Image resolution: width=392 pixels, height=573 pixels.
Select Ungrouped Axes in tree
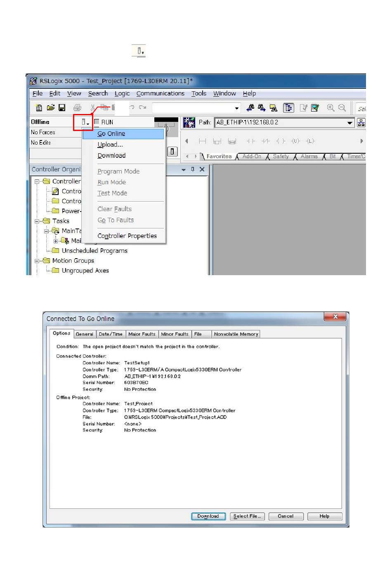[85, 271]
